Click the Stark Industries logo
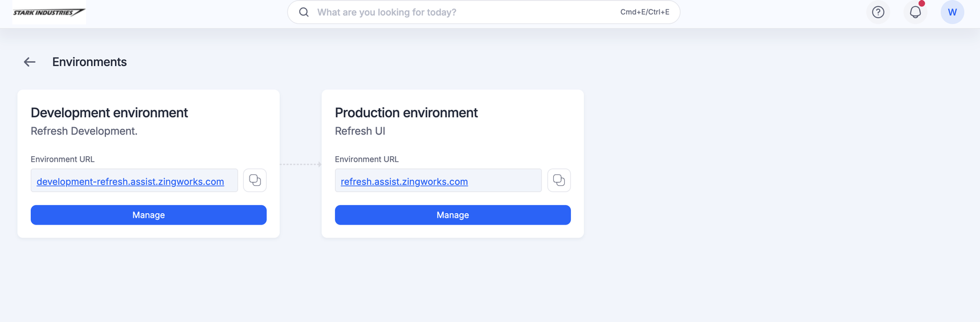 click(49, 12)
